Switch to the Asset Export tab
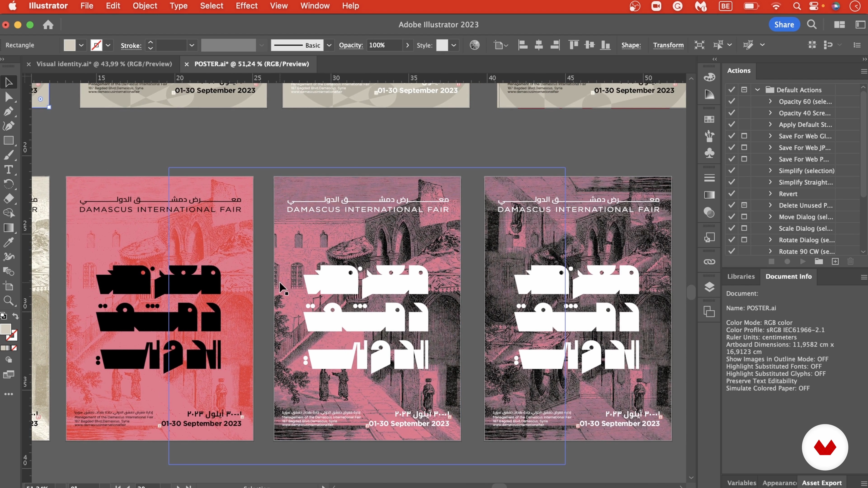868x488 pixels. [822, 483]
